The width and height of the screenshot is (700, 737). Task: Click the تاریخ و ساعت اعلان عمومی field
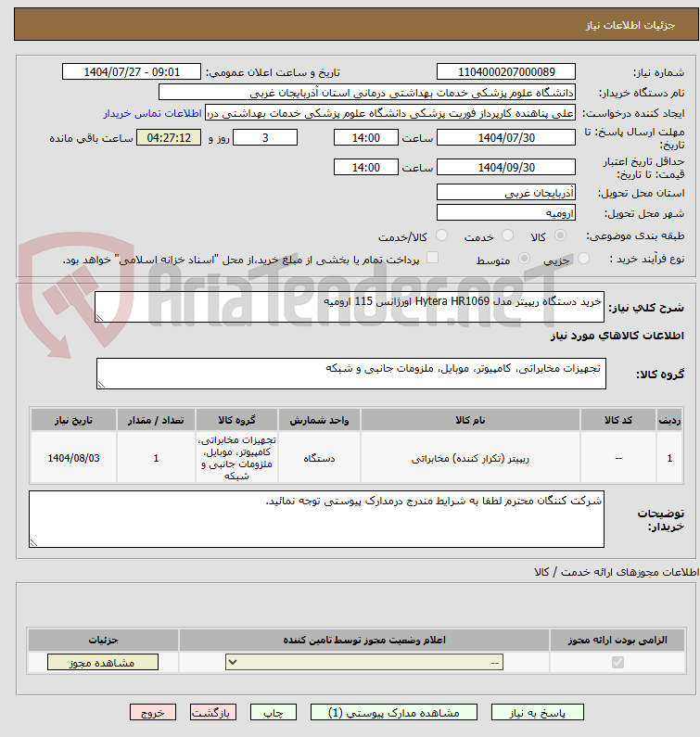(132, 72)
